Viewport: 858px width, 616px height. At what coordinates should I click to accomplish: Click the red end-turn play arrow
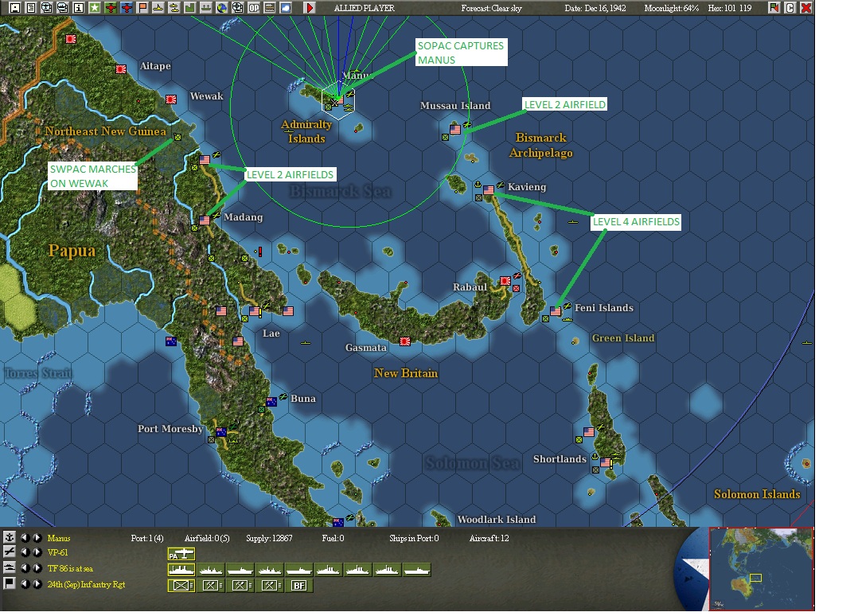(310, 8)
